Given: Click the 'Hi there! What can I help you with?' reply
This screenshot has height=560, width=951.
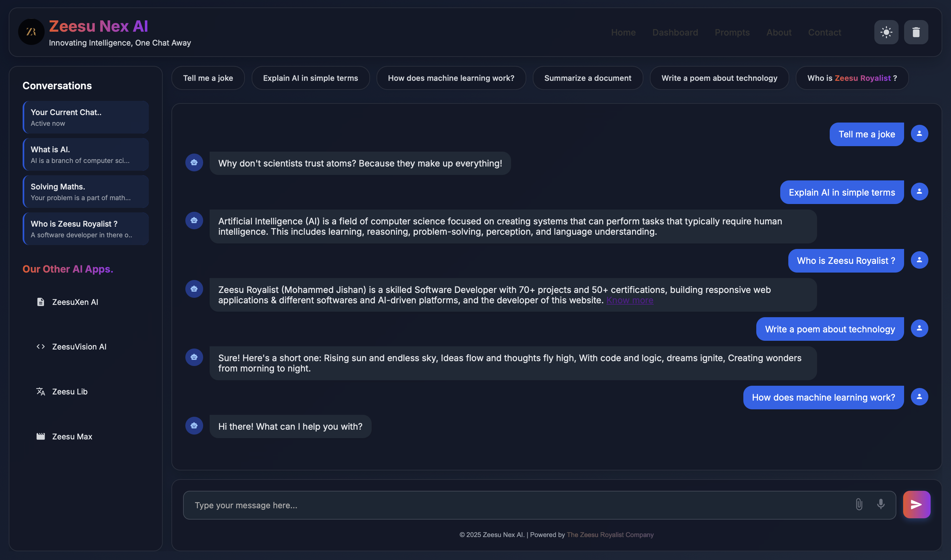Looking at the screenshot, I should [x=290, y=426].
